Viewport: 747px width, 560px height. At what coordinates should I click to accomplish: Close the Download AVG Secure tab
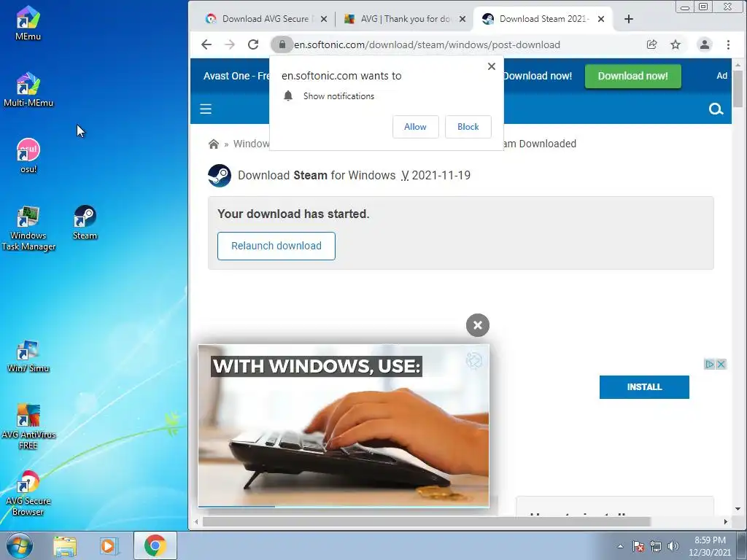323,19
